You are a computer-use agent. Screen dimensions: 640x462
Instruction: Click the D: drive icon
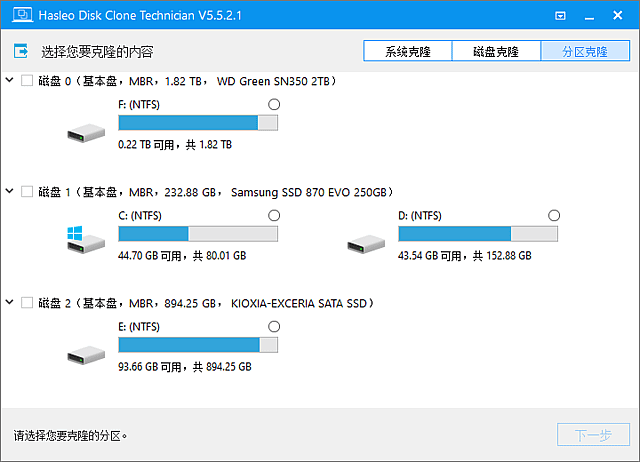pyautogui.click(x=363, y=241)
